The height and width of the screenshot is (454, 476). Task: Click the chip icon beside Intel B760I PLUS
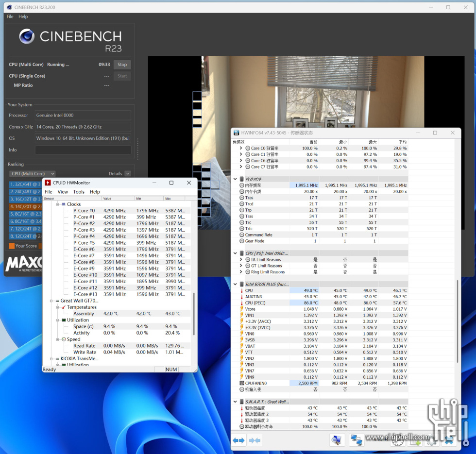242,285
